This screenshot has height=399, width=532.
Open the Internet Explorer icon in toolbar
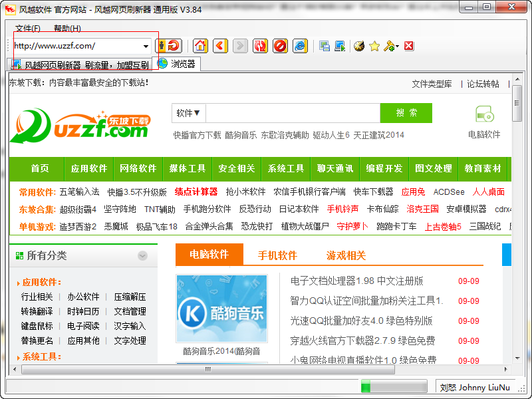coord(301,46)
